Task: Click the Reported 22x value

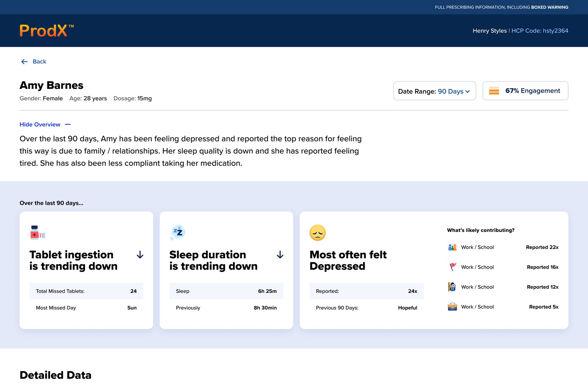Action: coord(542,247)
